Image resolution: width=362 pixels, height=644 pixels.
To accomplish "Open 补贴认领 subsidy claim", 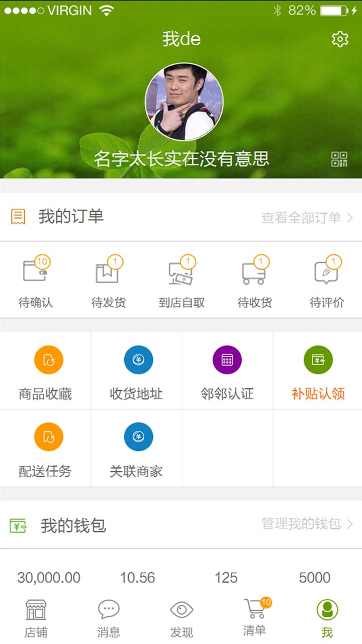I will (318, 371).
